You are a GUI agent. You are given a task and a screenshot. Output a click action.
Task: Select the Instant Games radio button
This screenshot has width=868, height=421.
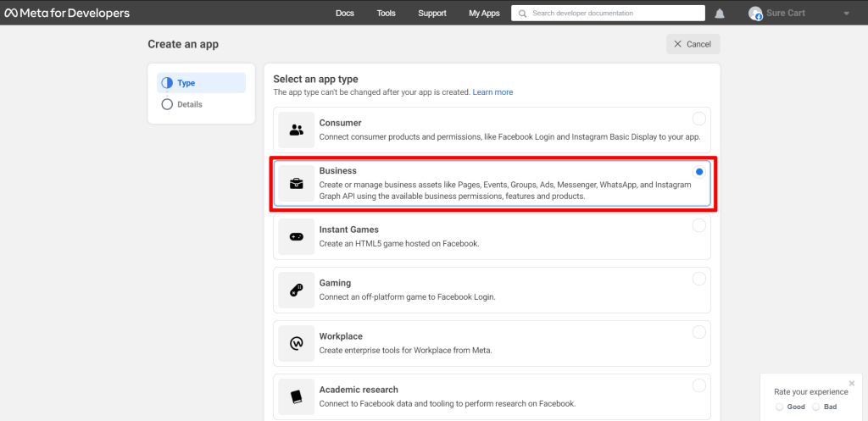point(698,225)
